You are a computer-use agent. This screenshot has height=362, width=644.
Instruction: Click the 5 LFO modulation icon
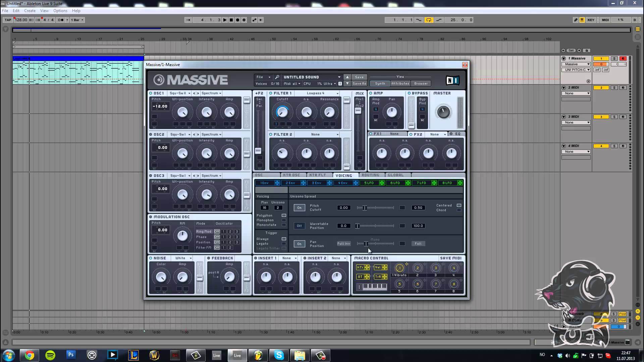[x=381, y=183]
